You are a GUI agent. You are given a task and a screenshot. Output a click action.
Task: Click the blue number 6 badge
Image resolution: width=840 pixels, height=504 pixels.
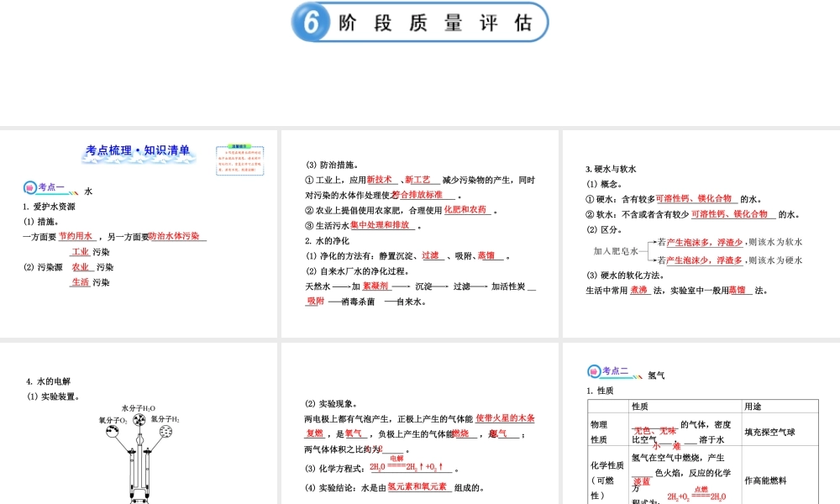pyautogui.click(x=312, y=23)
